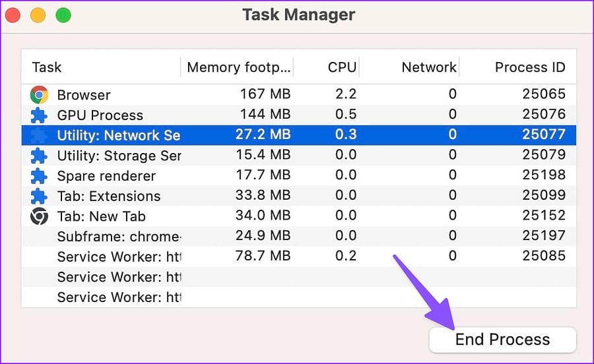594x364 pixels.
Task: Select the last Service Worker row
Action: [299, 297]
